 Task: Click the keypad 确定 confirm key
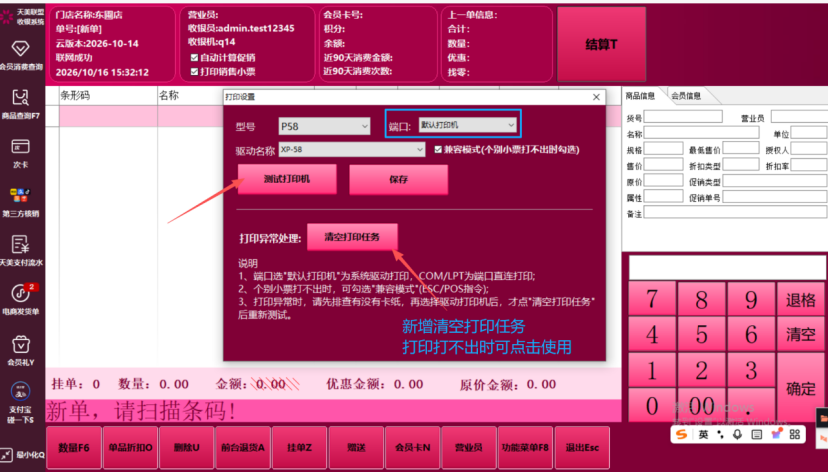point(801,388)
